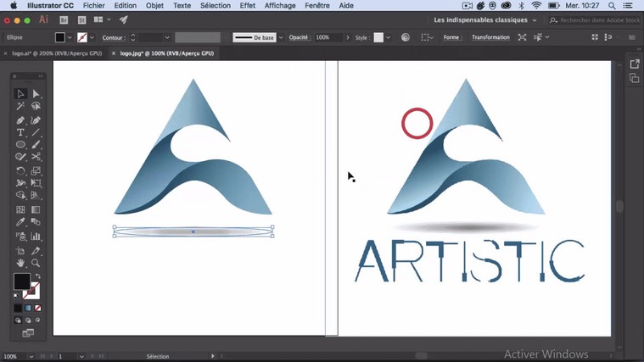Switch to the logo.jpg document tab

[167, 53]
